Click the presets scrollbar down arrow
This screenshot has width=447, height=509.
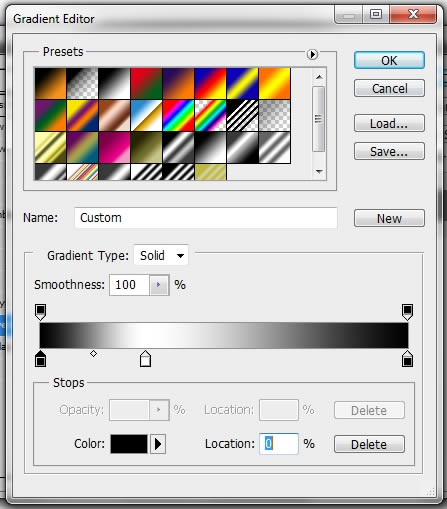coord(319,172)
